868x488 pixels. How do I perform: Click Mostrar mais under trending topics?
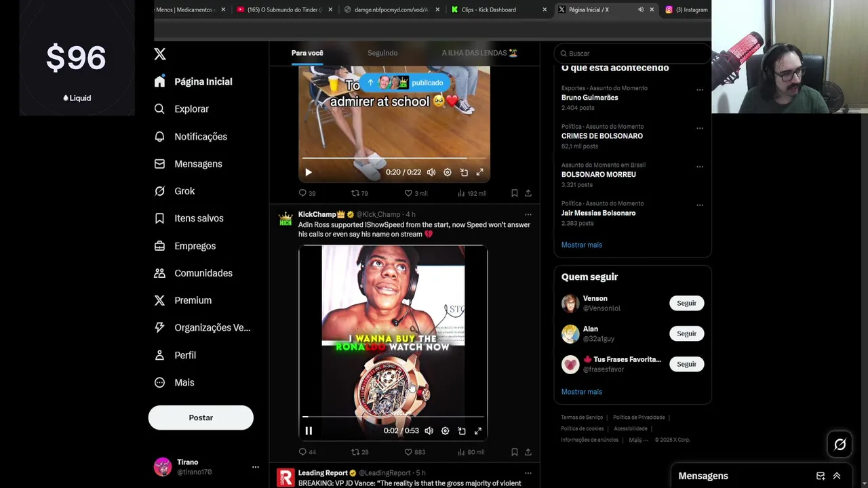pyautogui.click(x=582, y=245)
